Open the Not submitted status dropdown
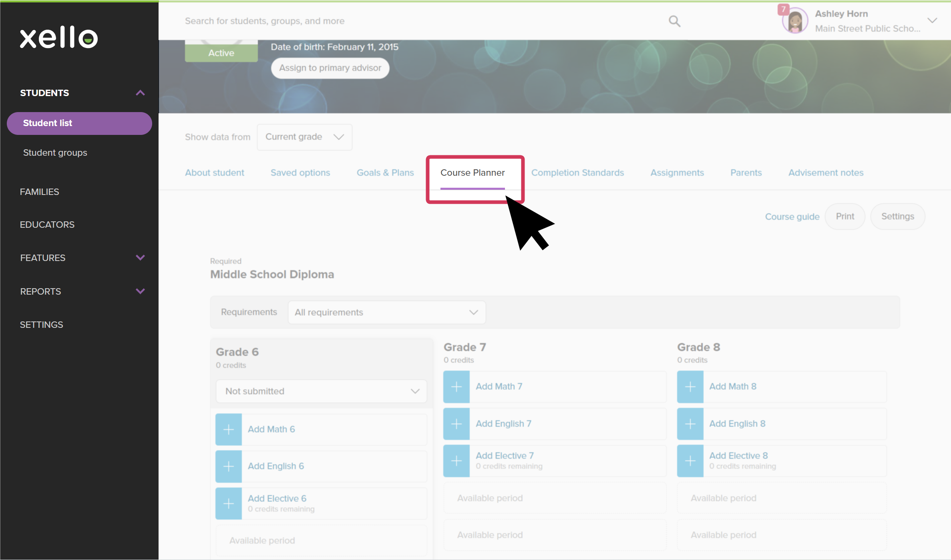 point(321,391)
